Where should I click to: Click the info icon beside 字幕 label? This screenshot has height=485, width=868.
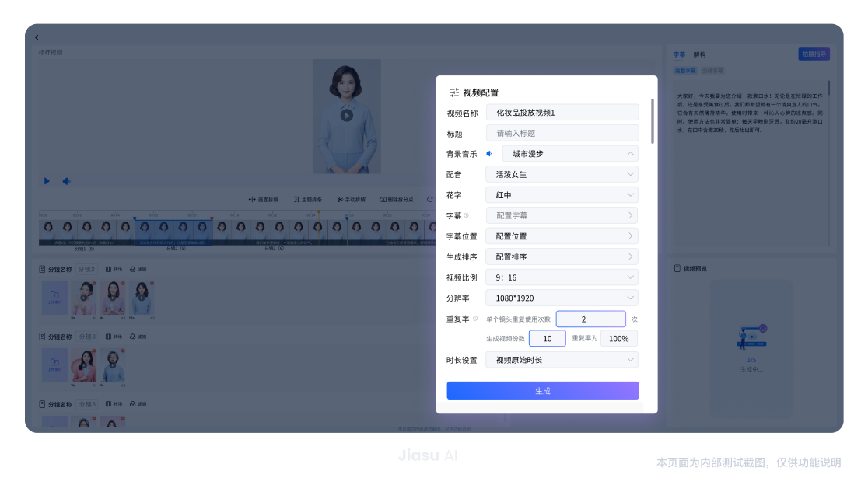click(467, 216)
